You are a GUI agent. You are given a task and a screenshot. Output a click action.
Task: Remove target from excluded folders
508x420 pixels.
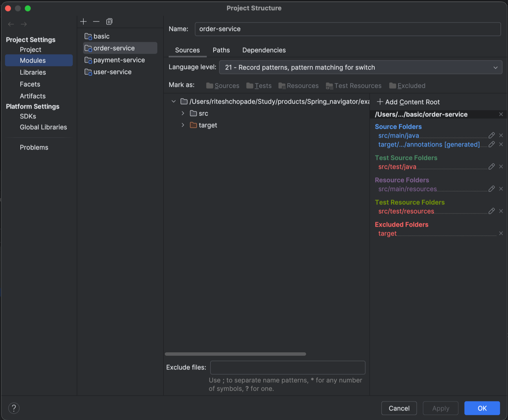pos(501,233)
